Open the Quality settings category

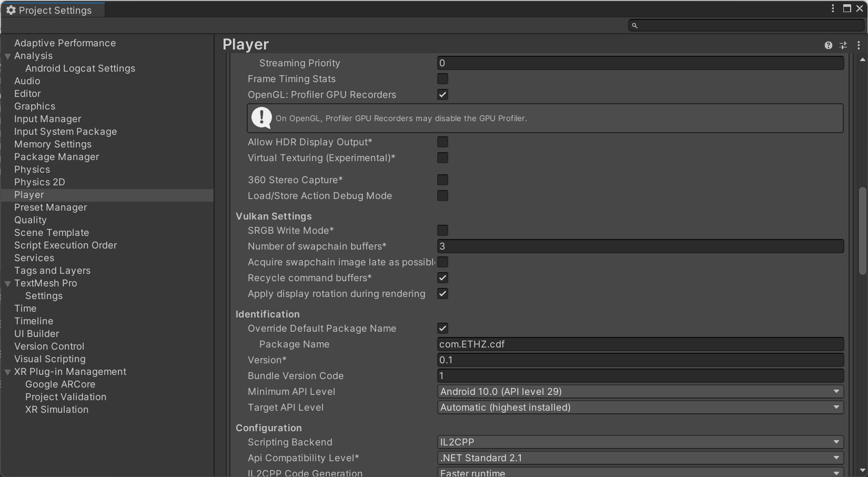tap(31, 220)
